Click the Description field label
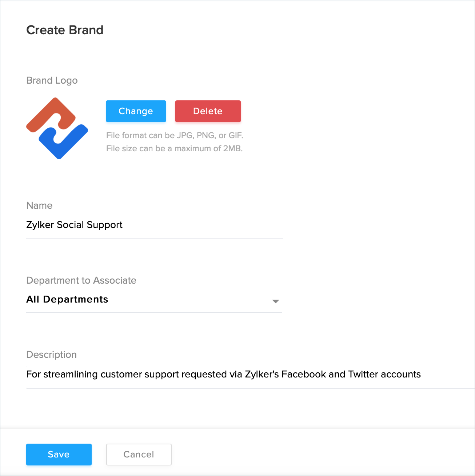Viewport: 475px width, 476px height. 51,355
